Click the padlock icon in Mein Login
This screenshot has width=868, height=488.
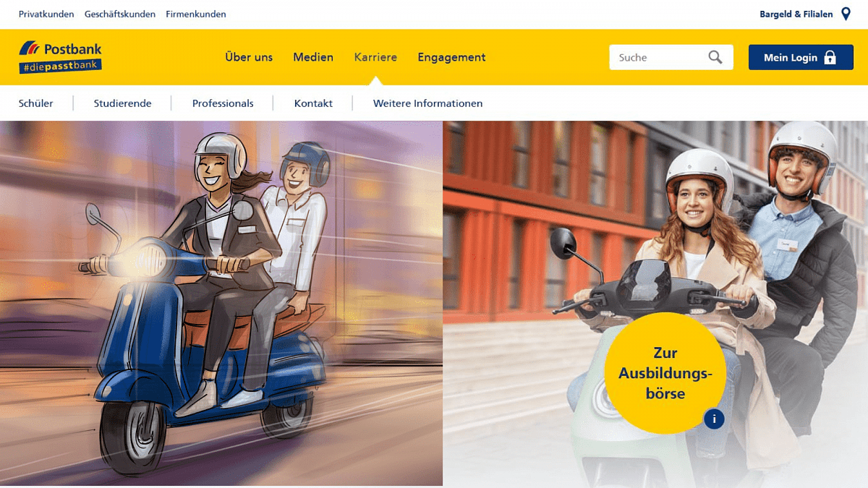[830, 58]
